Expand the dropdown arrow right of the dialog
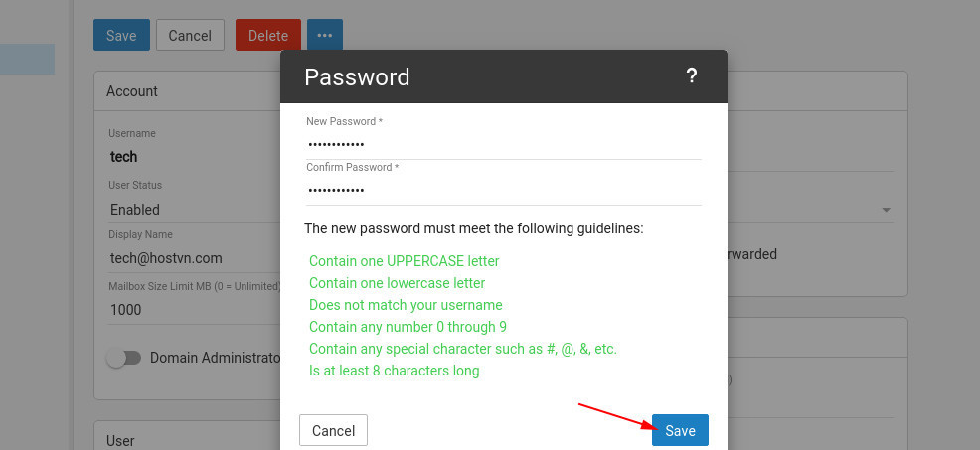The height and width of the screenshot is (450, 980). [886, 211]
